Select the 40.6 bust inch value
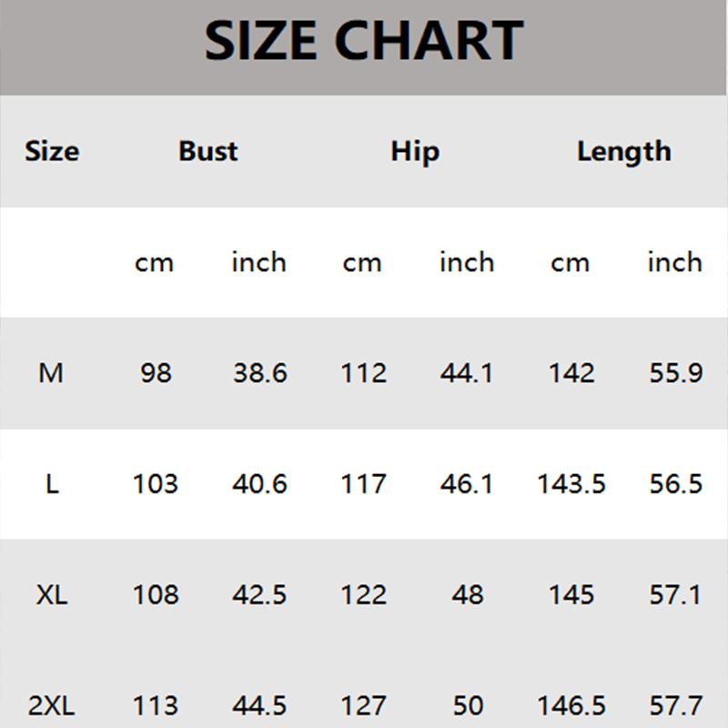 point(259,483)
